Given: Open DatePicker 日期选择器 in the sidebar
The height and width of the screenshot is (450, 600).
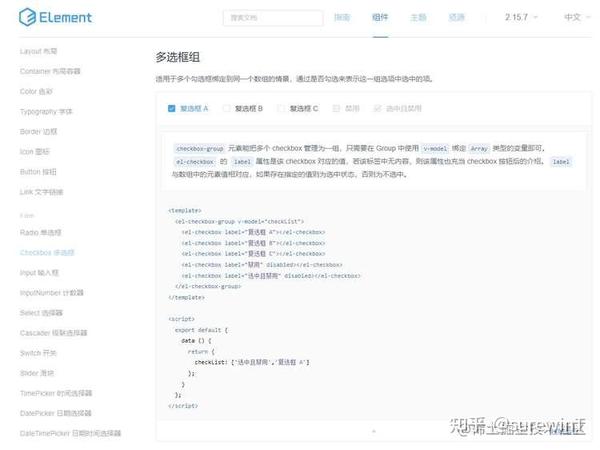Looking at the screenshot, I should pos(55,413).
